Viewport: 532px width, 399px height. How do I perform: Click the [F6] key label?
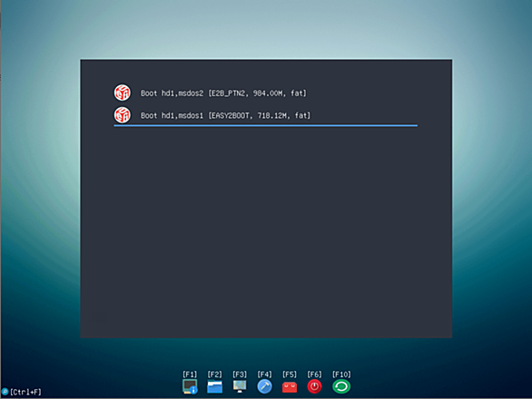314,375
